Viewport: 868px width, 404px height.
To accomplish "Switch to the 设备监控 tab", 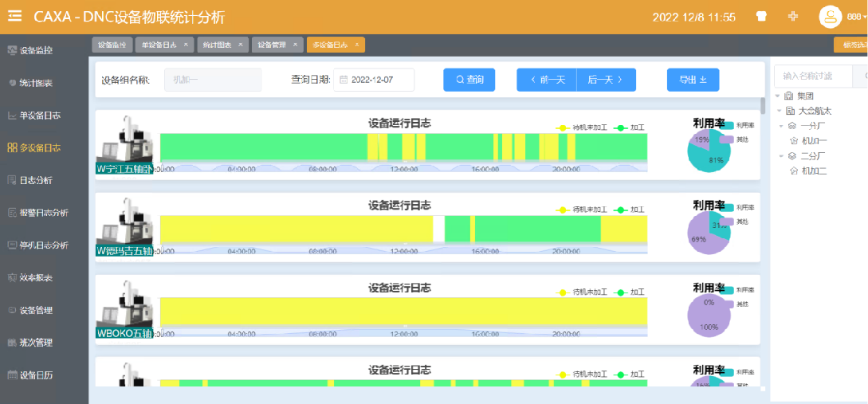I will click(112, 45).
